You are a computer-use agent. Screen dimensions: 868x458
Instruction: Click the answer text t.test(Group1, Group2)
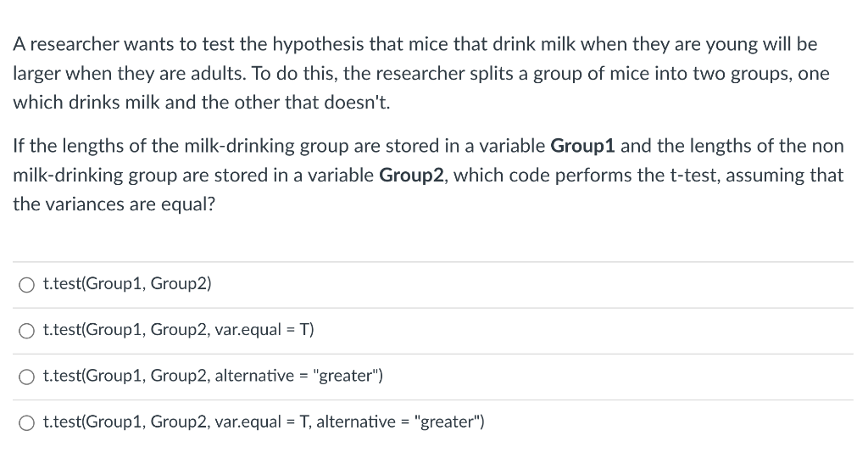coord(127,283)
